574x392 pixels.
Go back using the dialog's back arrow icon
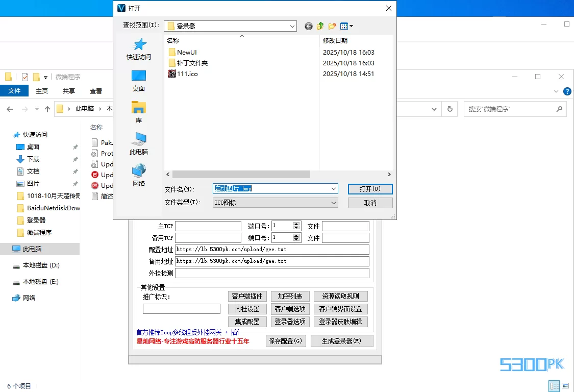tap(309, 26)
